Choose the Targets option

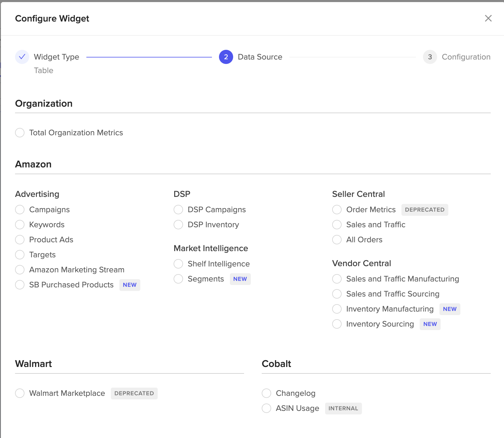pyautogui.click(x=20, y=255)
